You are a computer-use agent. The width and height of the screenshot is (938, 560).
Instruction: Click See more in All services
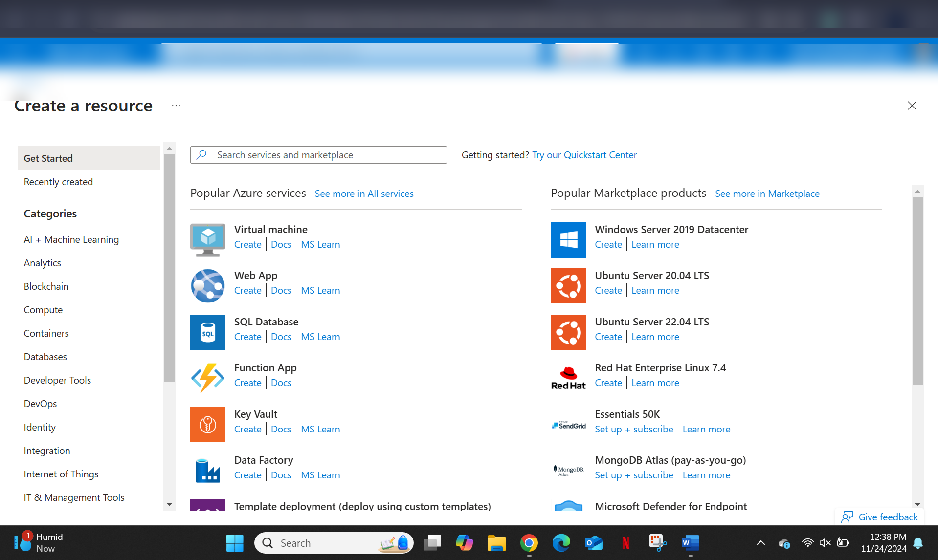pyautogui.click(x=364, y=194)
